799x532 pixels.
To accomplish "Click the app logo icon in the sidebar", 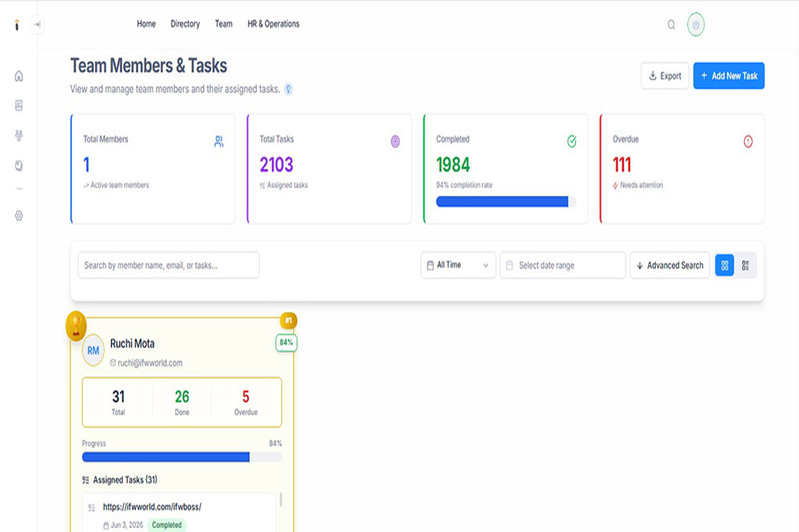I will (x=17, y=25).
